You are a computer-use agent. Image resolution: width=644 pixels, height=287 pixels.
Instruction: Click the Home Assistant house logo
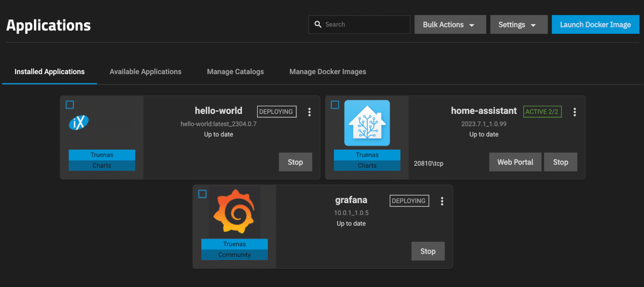point(367,123)
